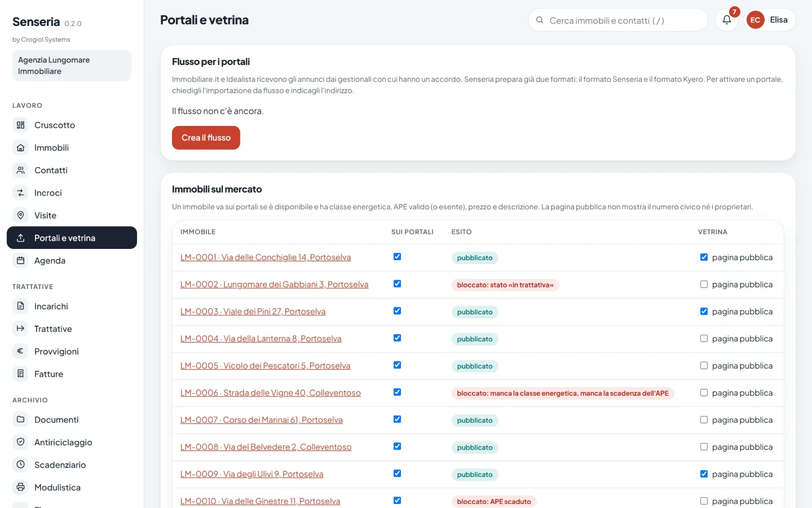Open the LM-0001 Via delle Conchiglie 14 link
812x508 pixels.
(x=265, y=257)
